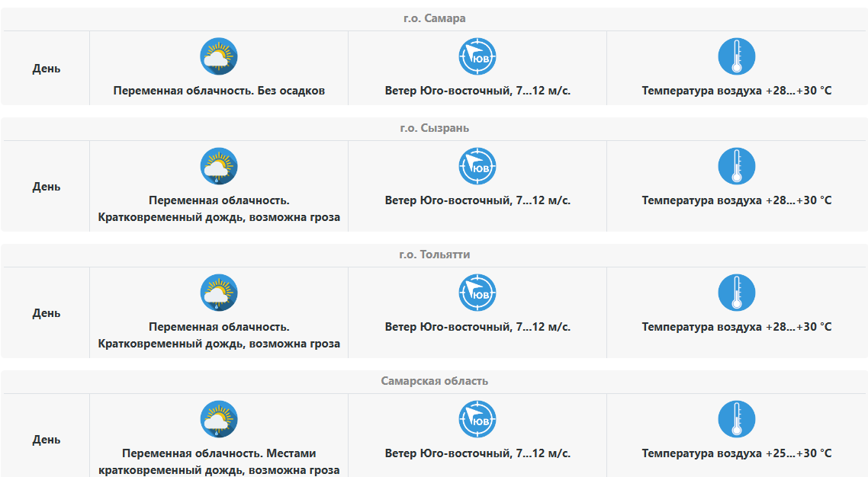Click the wind icon for Самарская область
This screenshot has height=477, width=868.
click(477, 420)
